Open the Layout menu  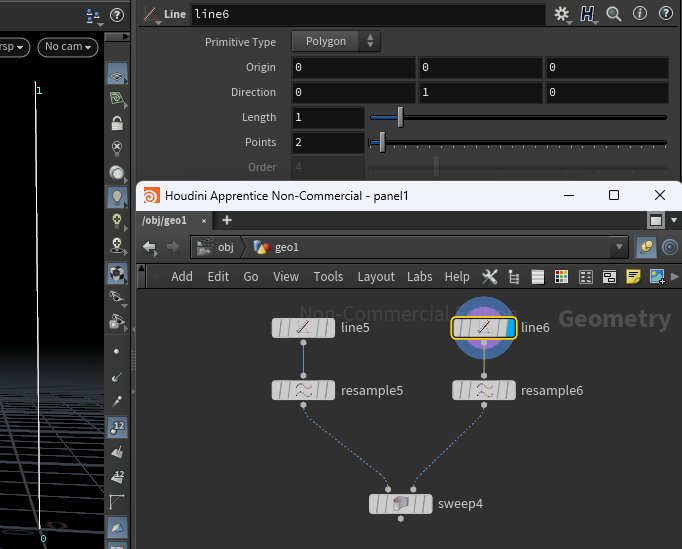pyautogui.click(x=376, y=277)
